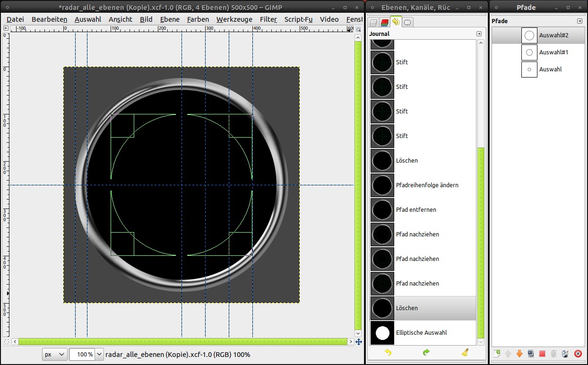Lower selected path with orange down arrow

pyautogui.click(x=519, y=354)
